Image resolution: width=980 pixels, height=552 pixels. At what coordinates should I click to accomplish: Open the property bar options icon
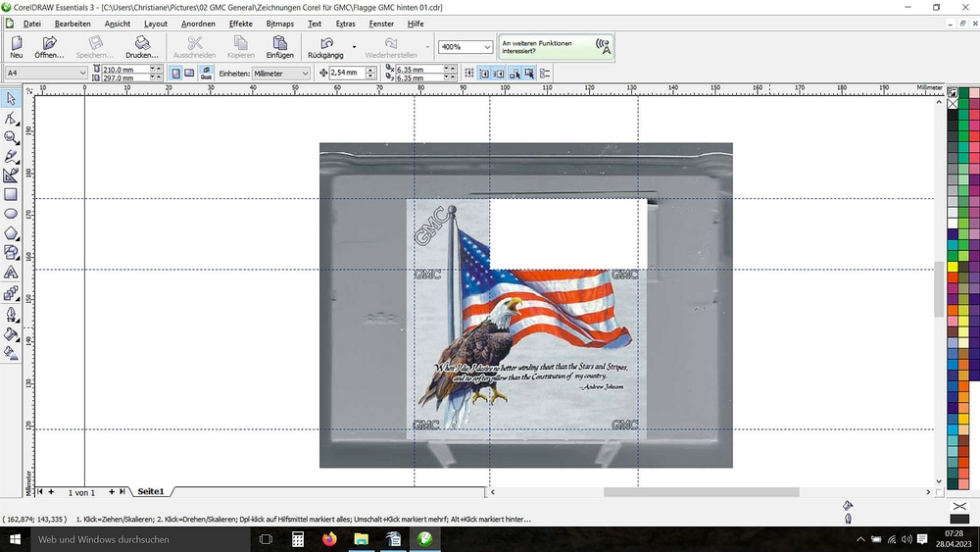(544, 74)
